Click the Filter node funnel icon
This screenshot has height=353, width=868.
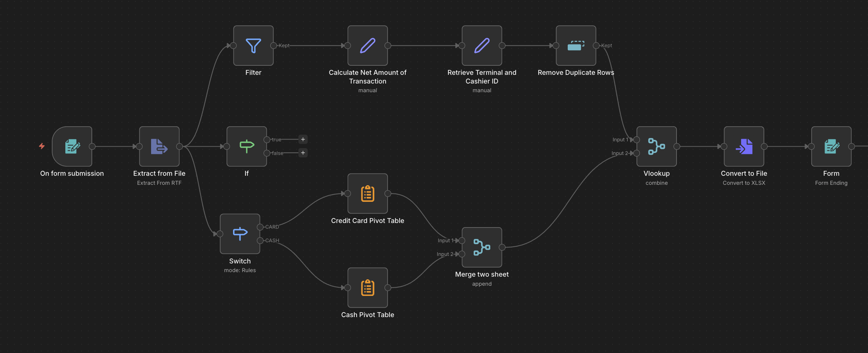point(253,46)
